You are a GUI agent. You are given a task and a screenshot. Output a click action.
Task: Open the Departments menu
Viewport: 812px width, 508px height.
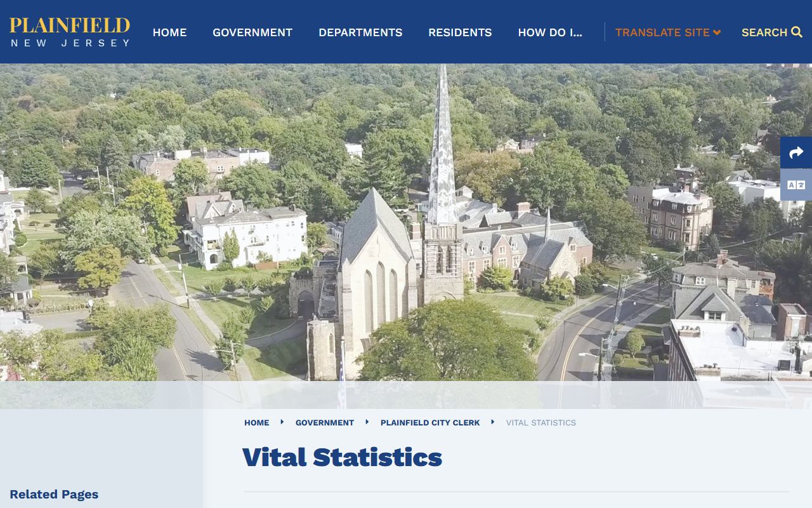click(360, 32)
